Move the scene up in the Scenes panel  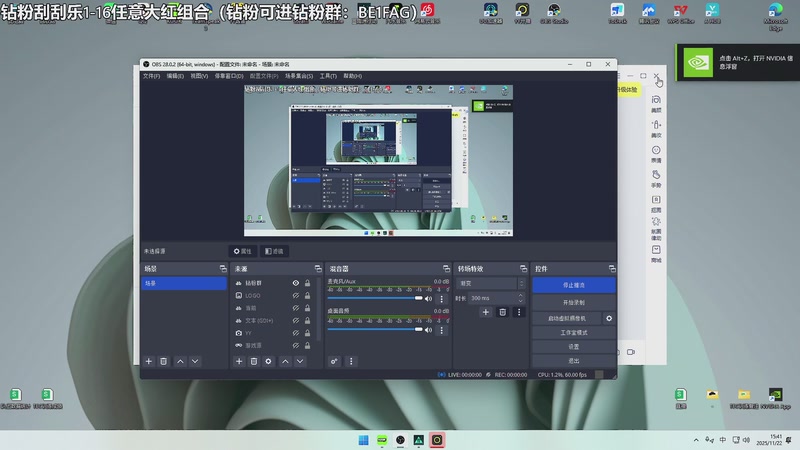(180, 361)
